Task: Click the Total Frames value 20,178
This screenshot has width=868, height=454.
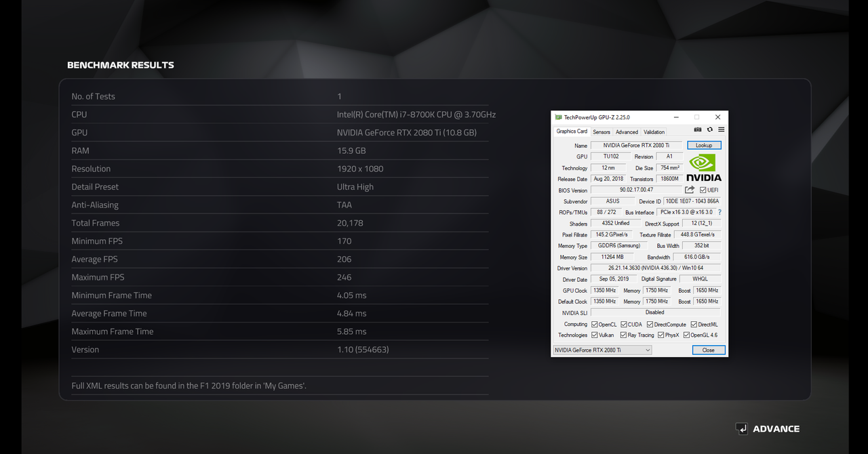Action: [x=351, y=223]
